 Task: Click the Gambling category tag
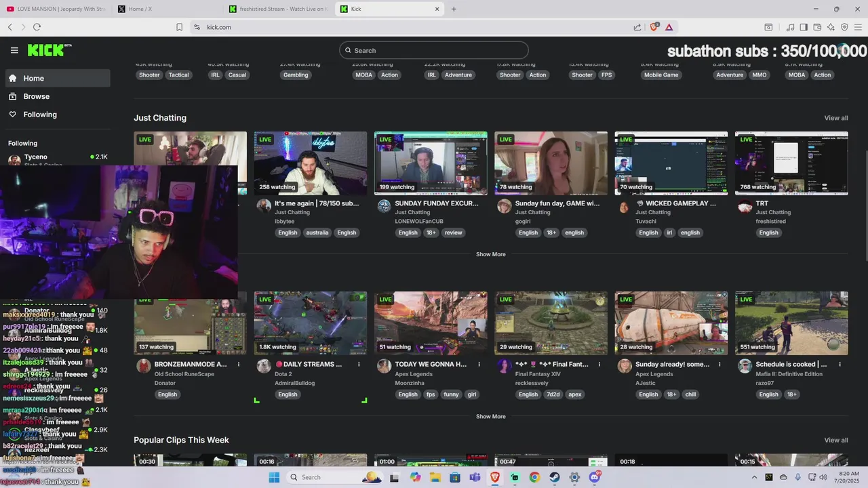pyautogui.click(x=296, y=75)
